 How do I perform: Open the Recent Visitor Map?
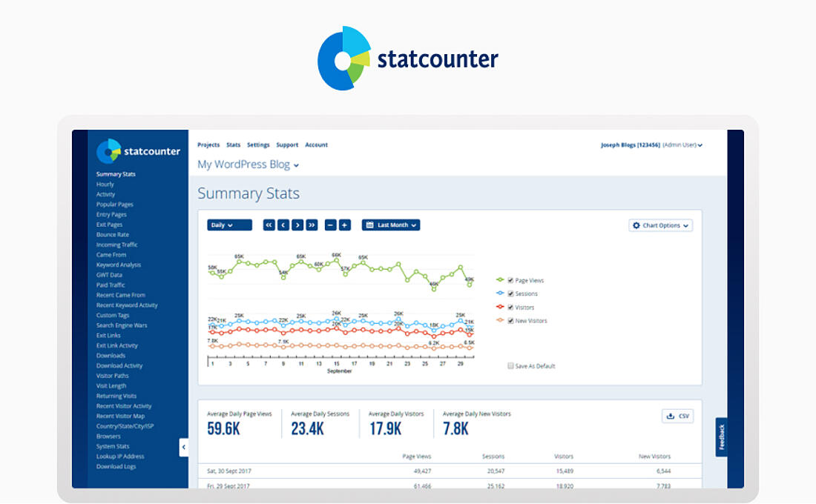120,416
